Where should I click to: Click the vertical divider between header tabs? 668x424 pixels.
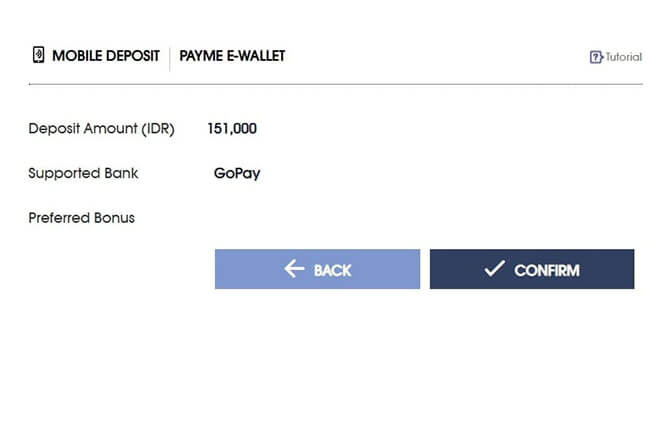click(x=169, y=56)
